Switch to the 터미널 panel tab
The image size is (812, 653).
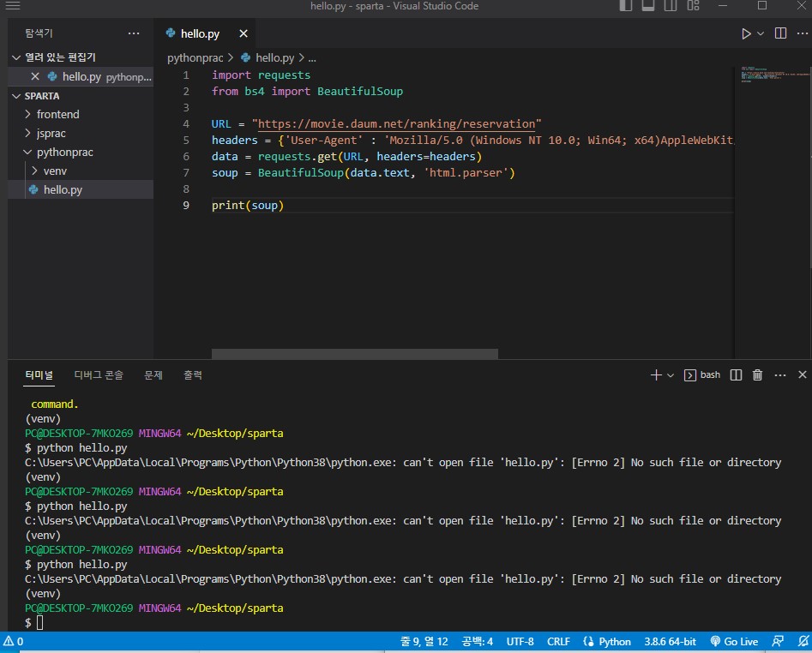tap(39, 375)
